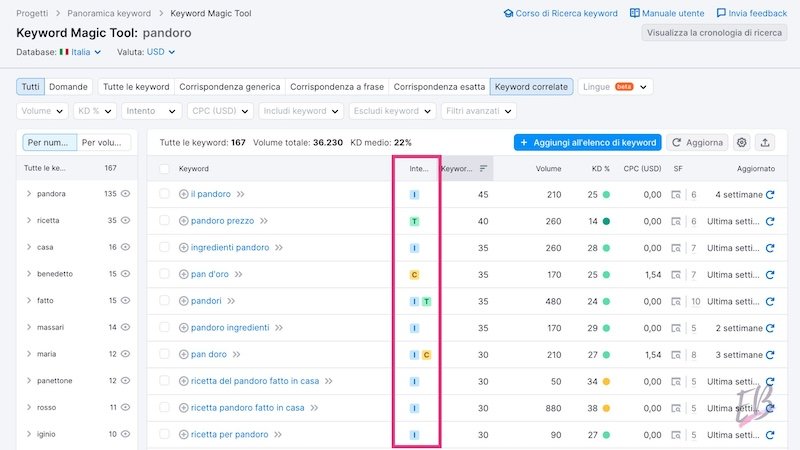800x450 pixels.
Task: Open the CPC (USD) filter dropdown
Action: tap(220, 111)
